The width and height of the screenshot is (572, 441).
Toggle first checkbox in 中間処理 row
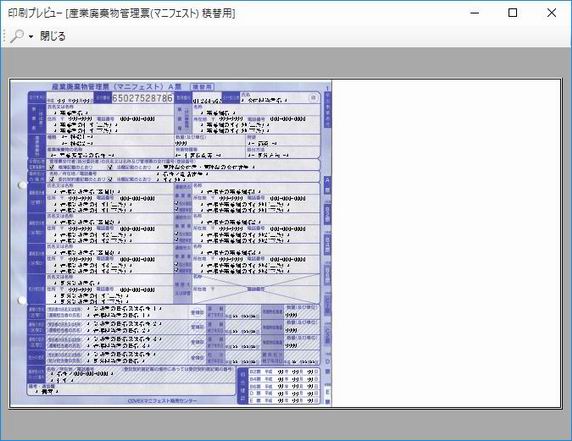tap(52, 166)
